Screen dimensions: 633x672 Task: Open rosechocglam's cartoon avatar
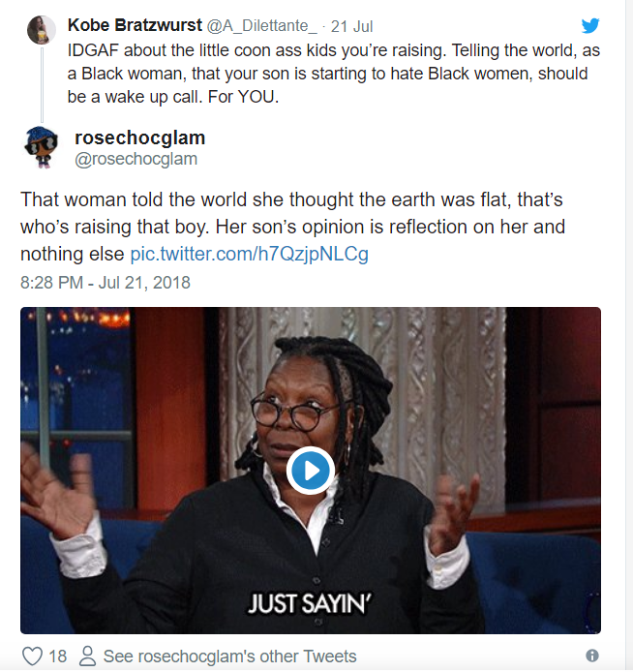[41, 147]
